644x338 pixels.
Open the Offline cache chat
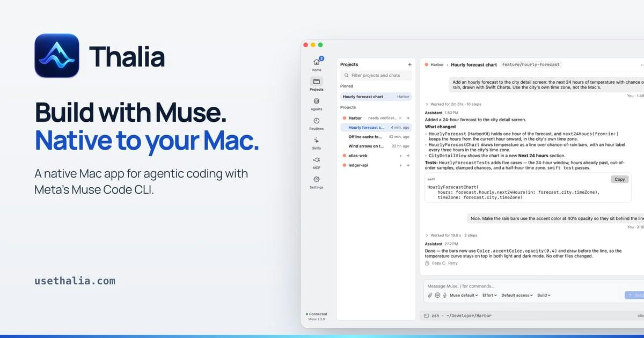(x=376, y=137)
